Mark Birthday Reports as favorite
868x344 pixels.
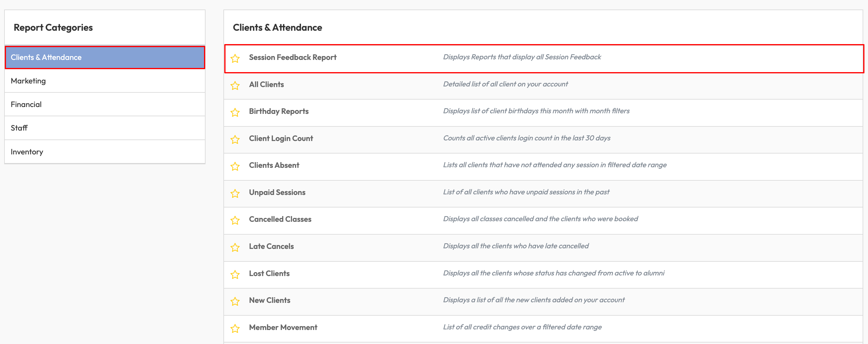(x=235, y=112)
